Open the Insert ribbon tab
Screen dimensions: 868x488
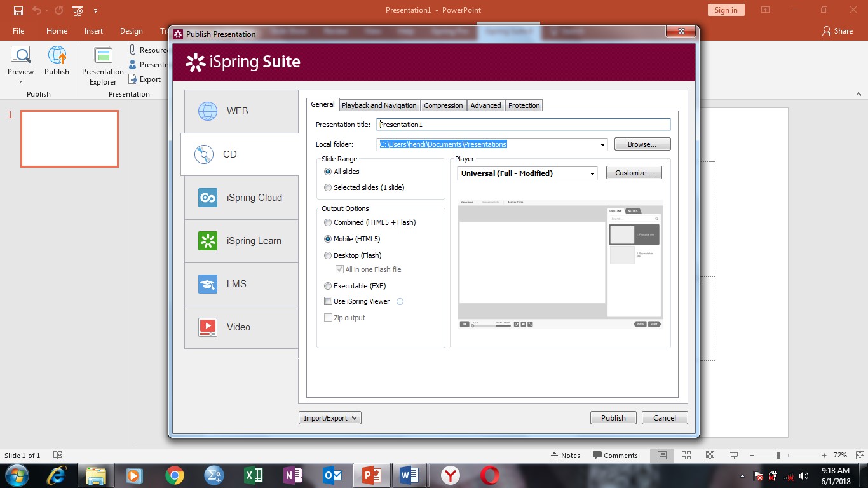[x=93, y=30]
